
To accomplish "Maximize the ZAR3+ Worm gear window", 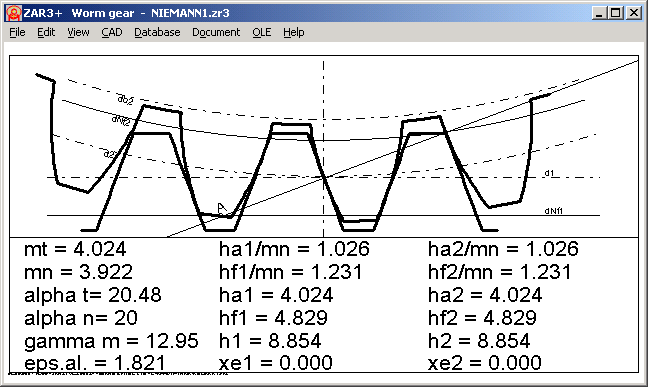I will point(616,13).
